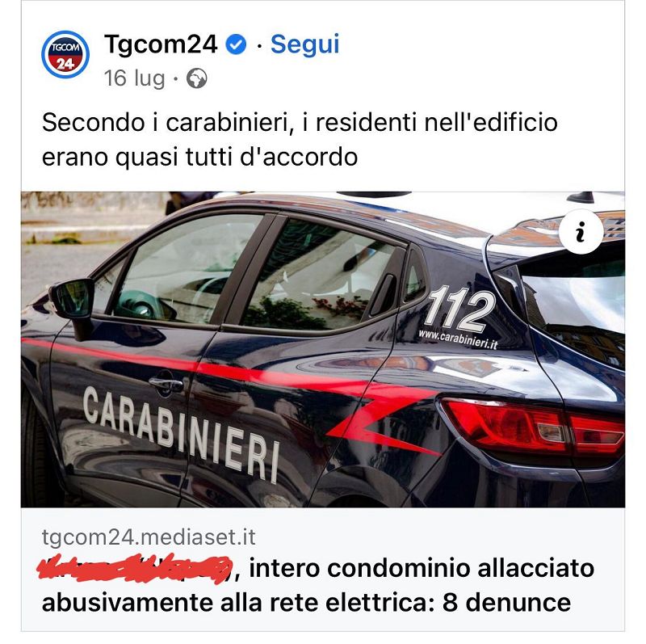Follow the page via Segui
646x644 pixels.
point(305,44)
